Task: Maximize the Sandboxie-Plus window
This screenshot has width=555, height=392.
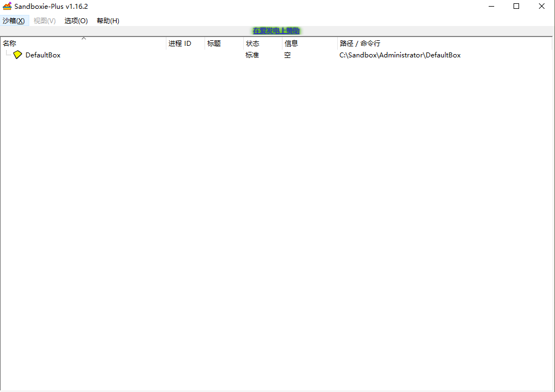Action: pyautogui.click(x=516, y=6)
